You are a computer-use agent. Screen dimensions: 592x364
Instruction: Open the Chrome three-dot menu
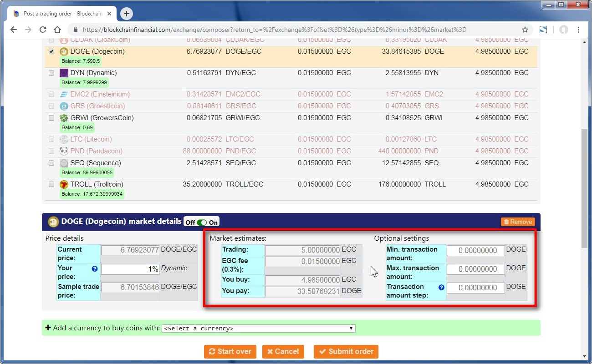point(578,30)
